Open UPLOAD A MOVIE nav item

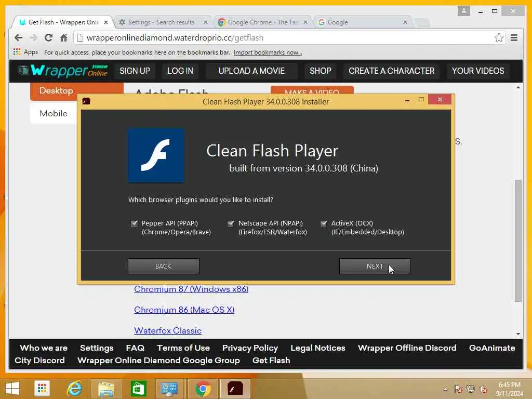(x=251, y=71)
